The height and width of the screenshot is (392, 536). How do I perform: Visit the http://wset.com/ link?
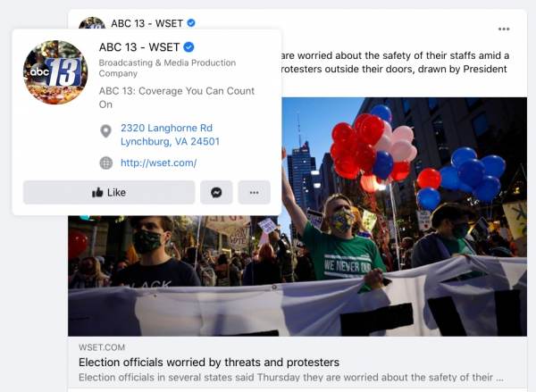(159, 163)
